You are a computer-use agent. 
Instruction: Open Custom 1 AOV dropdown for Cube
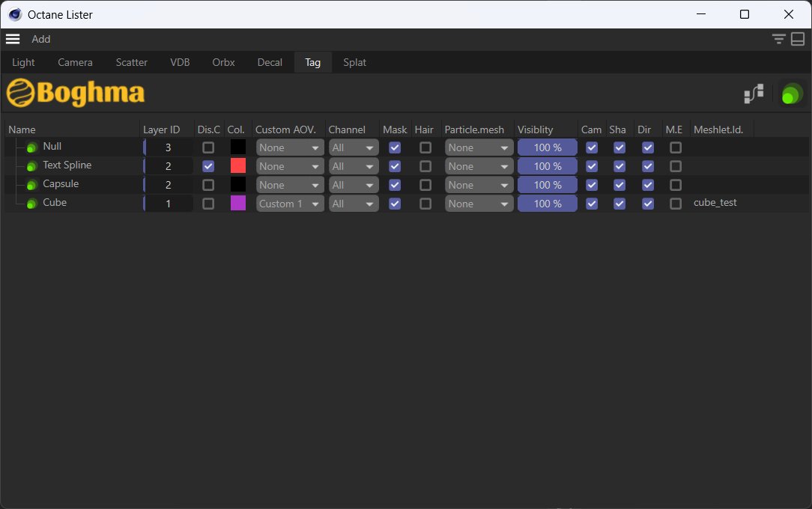290,204
